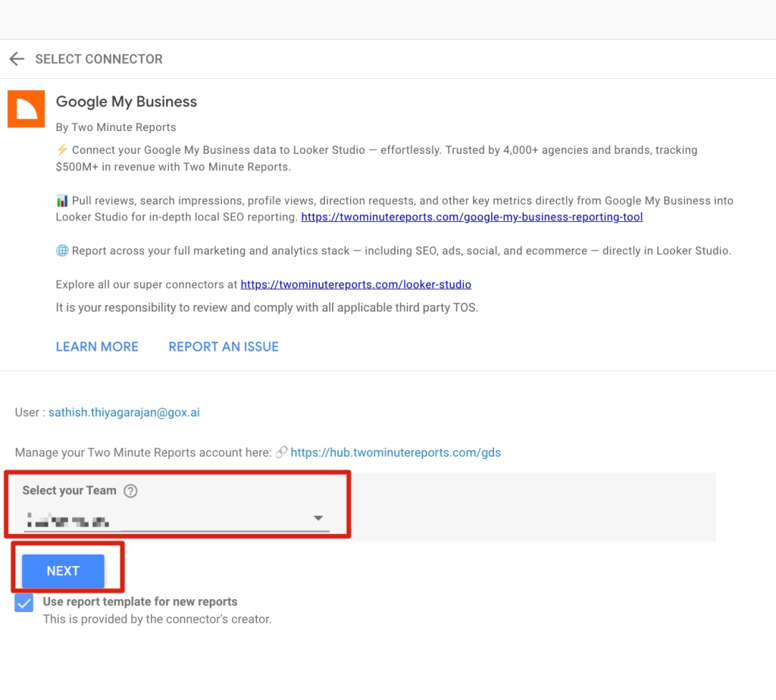Image resolution: width=776 pixels, height=700 pixels.
Task: Click the globe emoji icon
Action: (62, 251)
